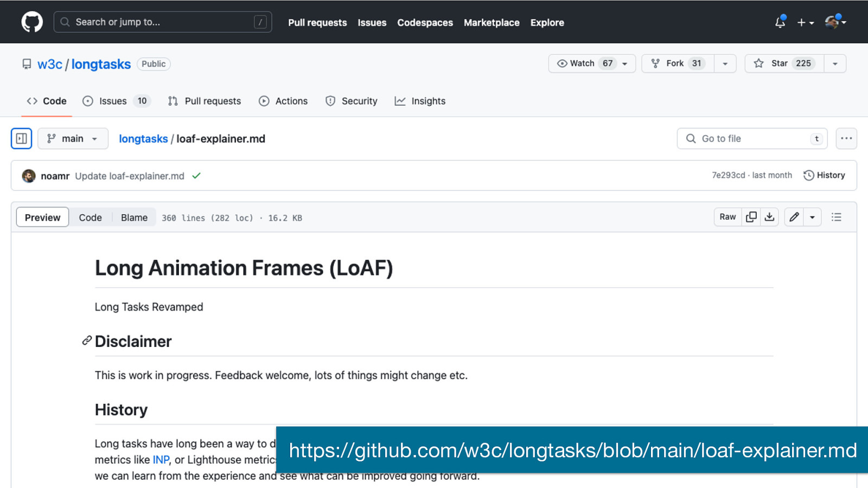
Task: Toggle the file tree side panel
Action: [22, 138]
